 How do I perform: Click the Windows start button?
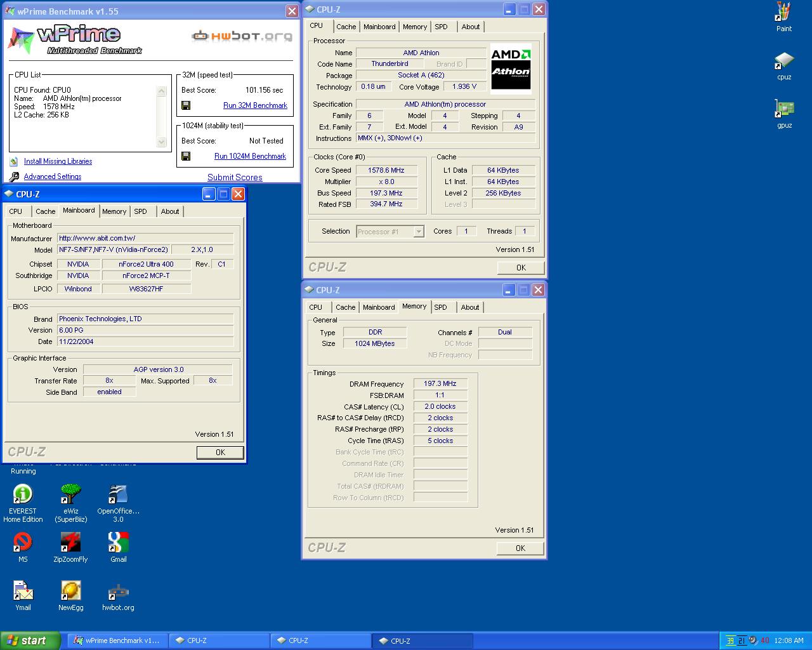tap(30, 640)
